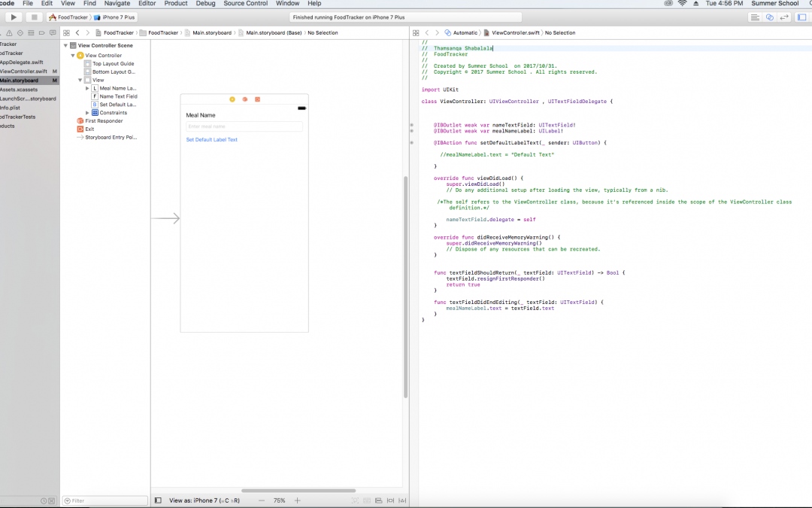The height and width of the screenshot is (508, 812).
Task: Click the First Responder icon in scene dock
Action: pos(244,99)
